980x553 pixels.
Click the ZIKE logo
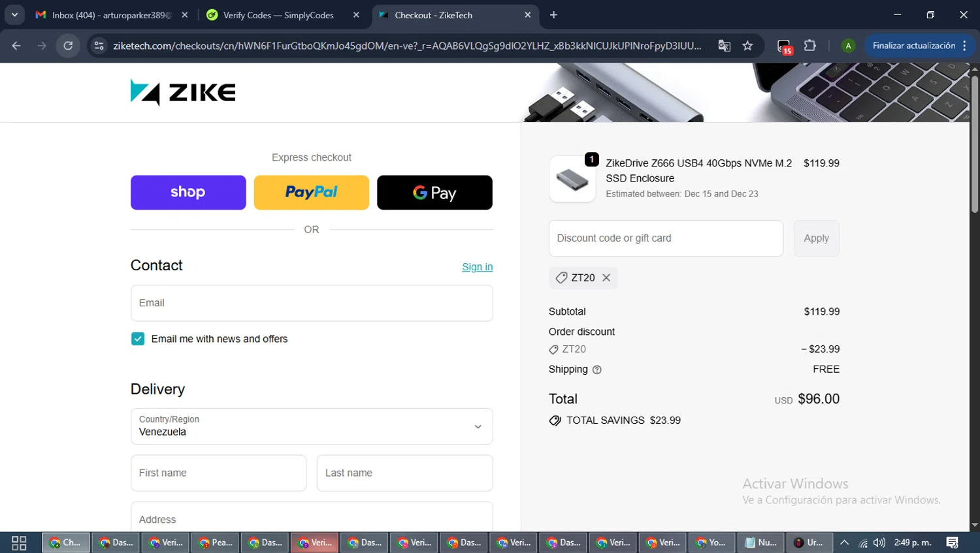pyautogui.click(x=183, y=93)
